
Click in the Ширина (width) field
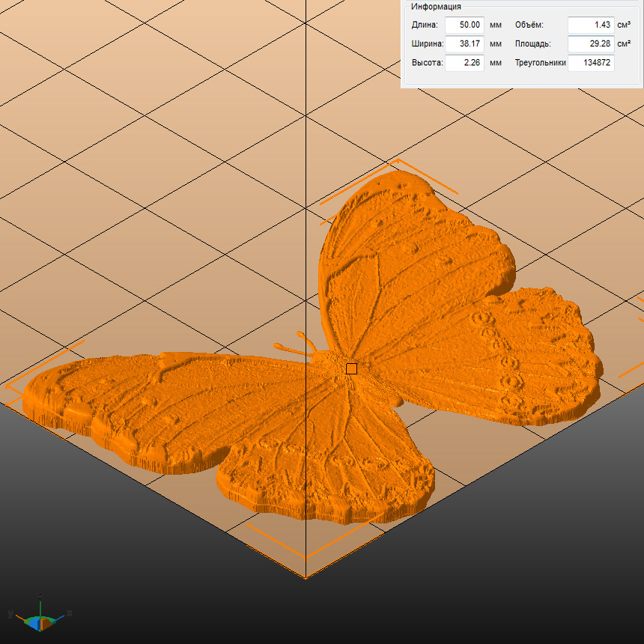464,43
